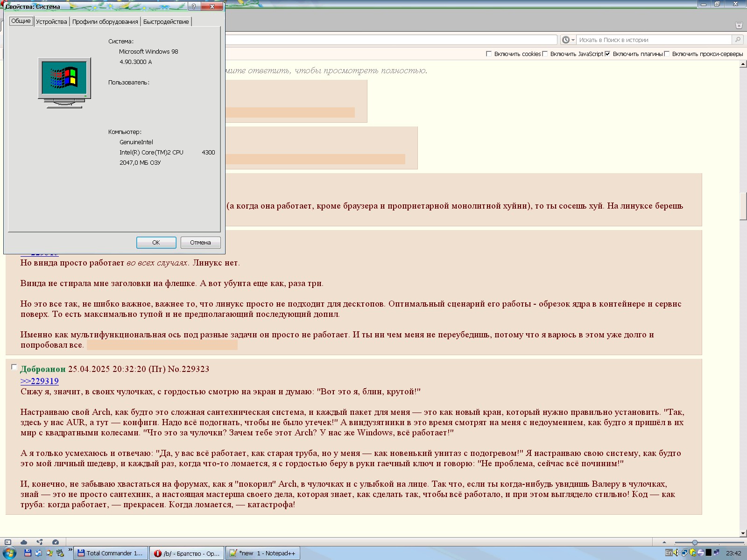Click Отмена button in dialog
Viewport: 747px width, 560px height.
tap(200, 243)
